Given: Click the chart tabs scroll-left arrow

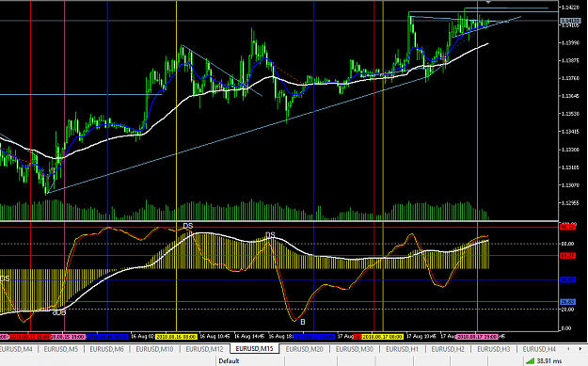Looking at the screenshot, I should (x=568, y=349).
